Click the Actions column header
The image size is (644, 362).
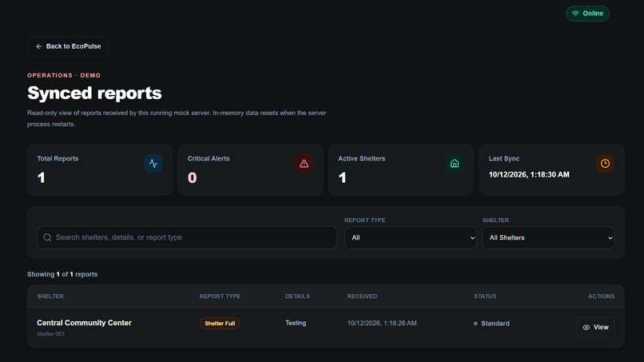pyautogui.click(x=601, y=296)
